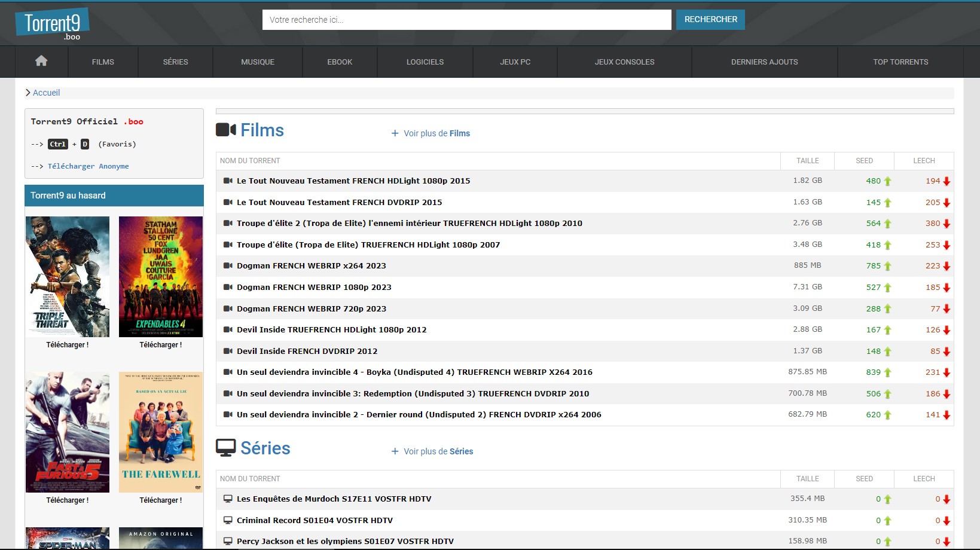
Task: Click the home icon in navigation bar
Action: pos(41,61)
